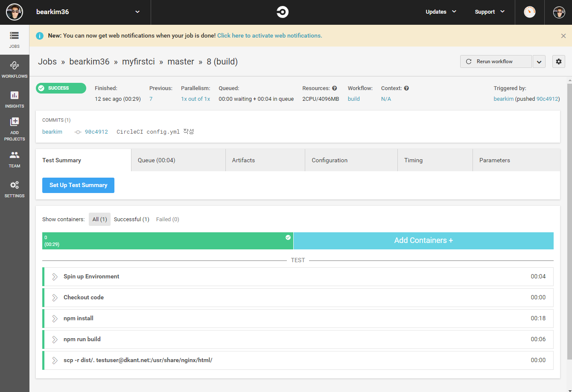Open the Updates dropdown menu
The height and width of the screenshot is (392, 572).
click(441, 12)
